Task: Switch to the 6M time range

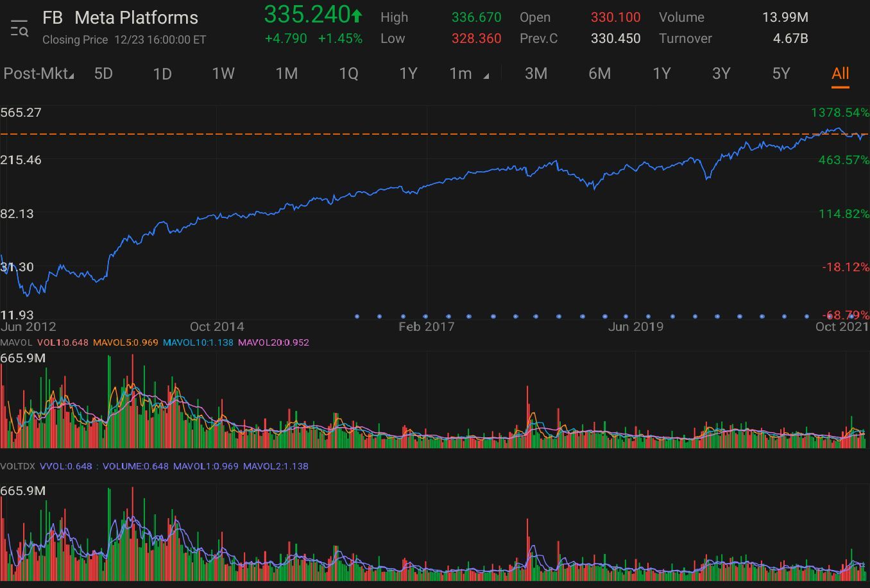Action: click(599, 74)
